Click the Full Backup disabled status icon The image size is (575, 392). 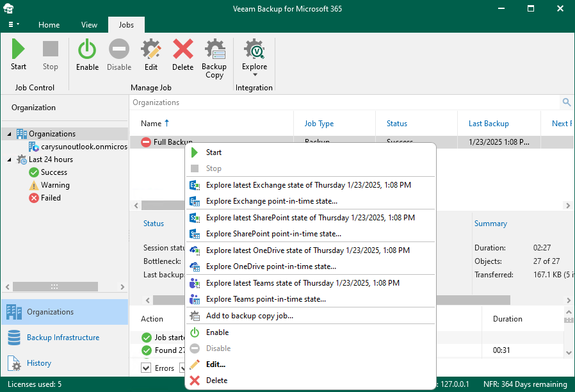146,142
